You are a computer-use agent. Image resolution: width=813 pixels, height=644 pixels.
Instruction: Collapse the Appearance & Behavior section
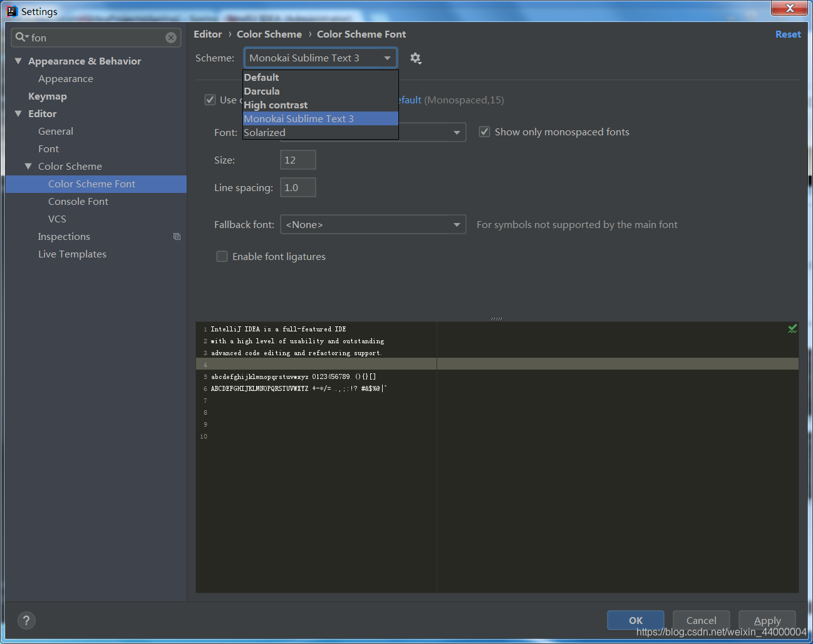click(18, 61)
